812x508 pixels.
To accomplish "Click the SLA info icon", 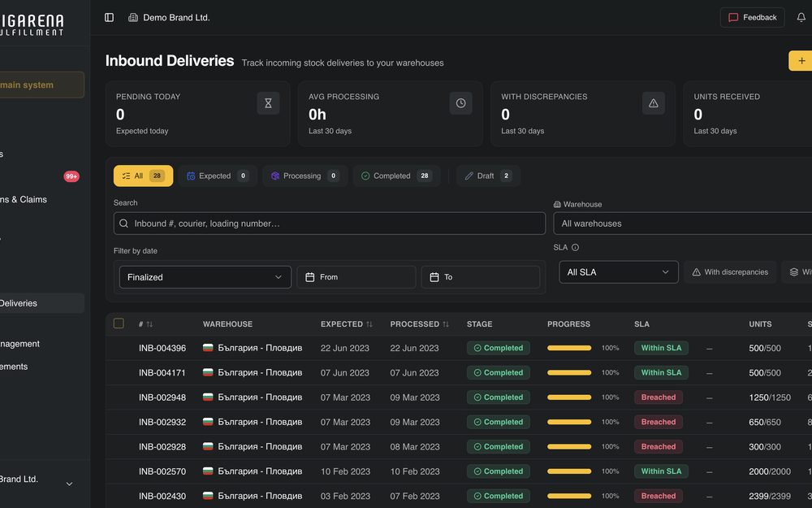I will [575, 247].
